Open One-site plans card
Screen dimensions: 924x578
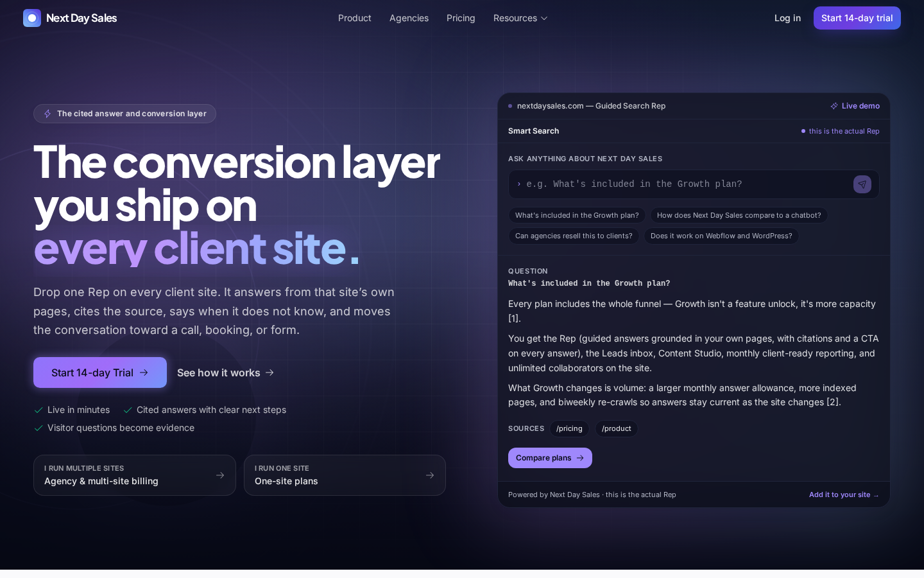(345, 475)
